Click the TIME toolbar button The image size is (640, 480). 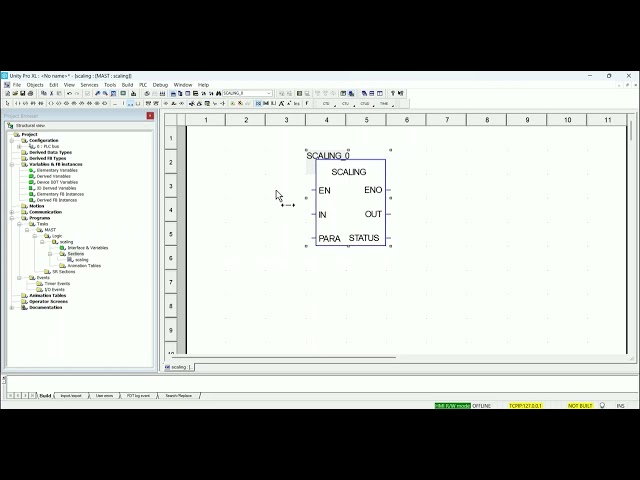(384, 104)
